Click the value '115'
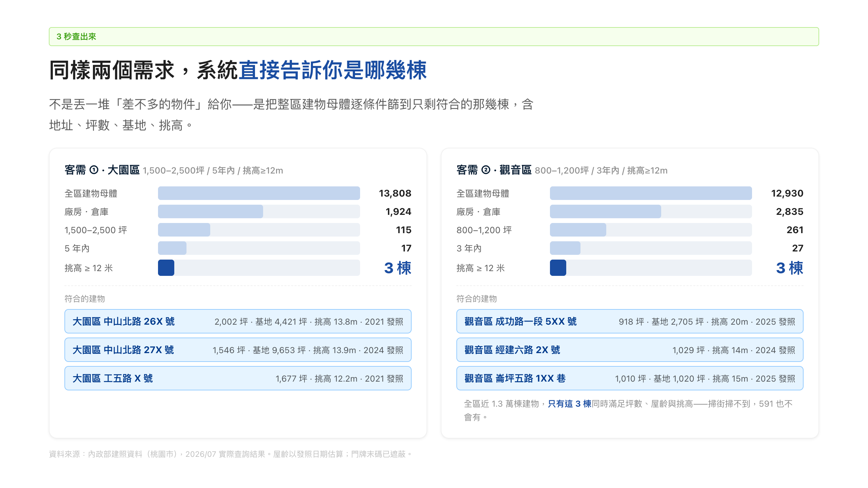This screenshot has width=868, height=488. 403,230
